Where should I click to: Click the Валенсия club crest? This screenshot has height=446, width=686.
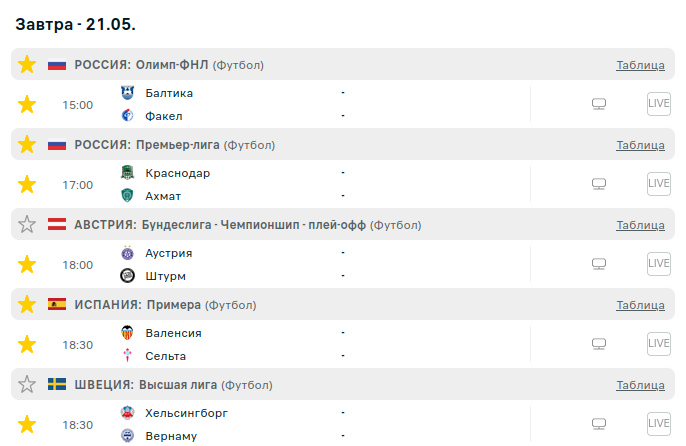[127, 333]
